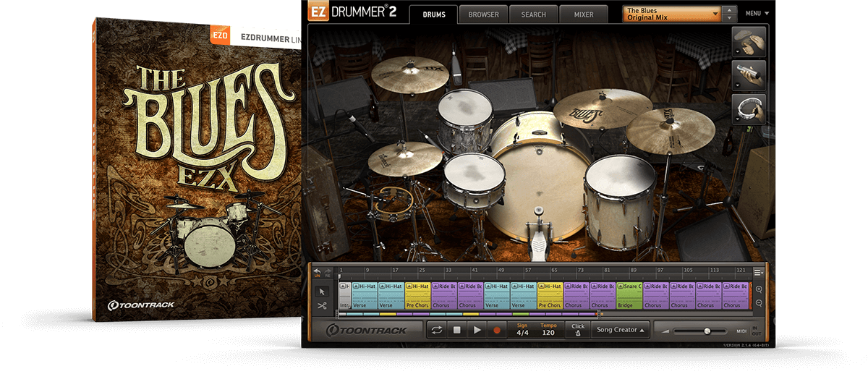
Task: Expand the Song Creator panel
Action: [621, 330]
